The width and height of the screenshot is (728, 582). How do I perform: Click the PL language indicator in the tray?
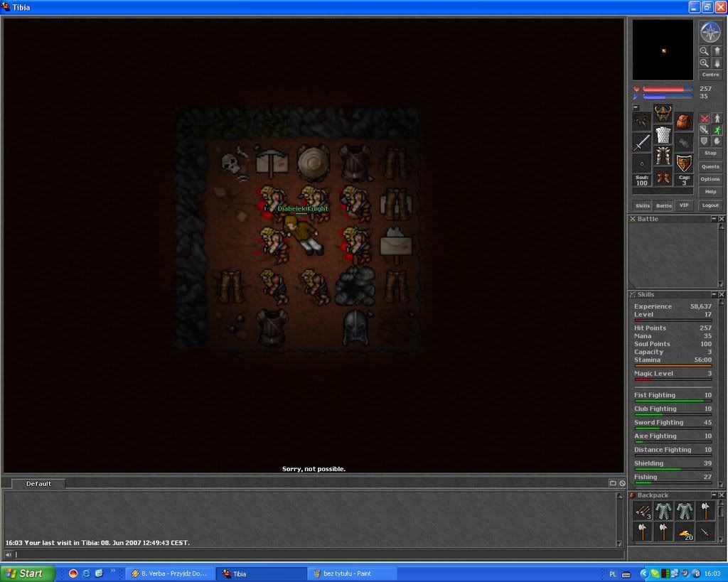tap(612, 574)
